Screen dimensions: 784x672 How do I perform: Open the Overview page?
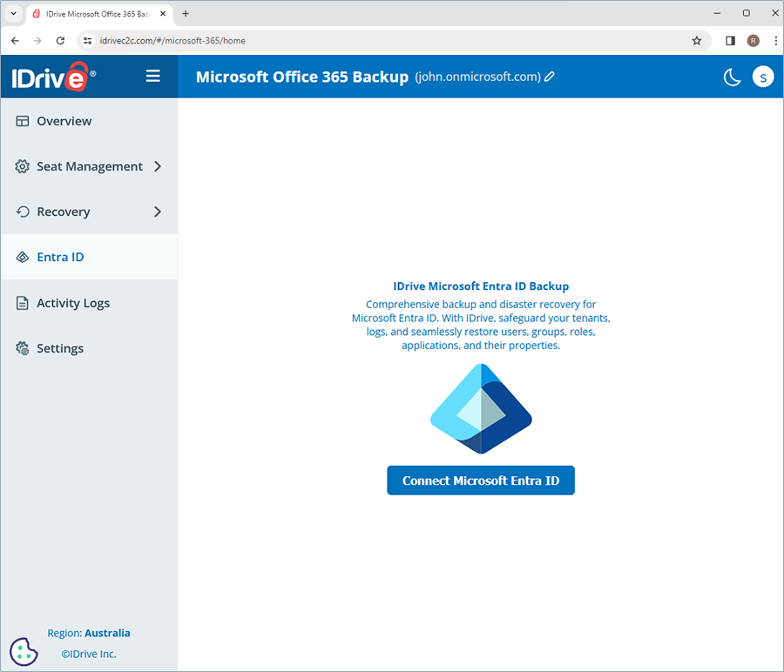[89, 121]
